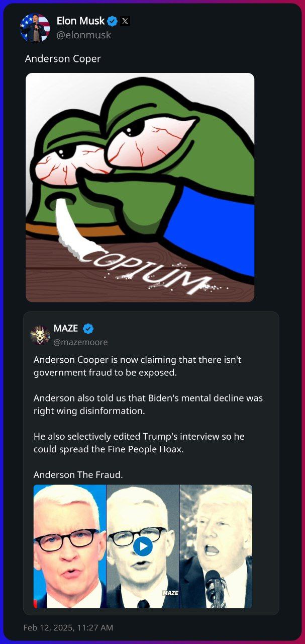Open the @mazemoore handle link
The image size is (305, 644).
(x=80, y=342)
